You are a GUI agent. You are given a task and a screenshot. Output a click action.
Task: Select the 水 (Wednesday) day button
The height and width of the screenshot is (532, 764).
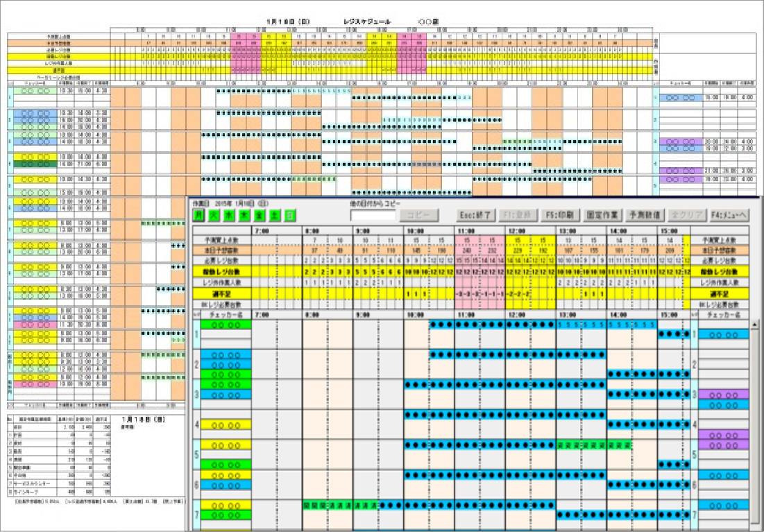coord(228,215)
